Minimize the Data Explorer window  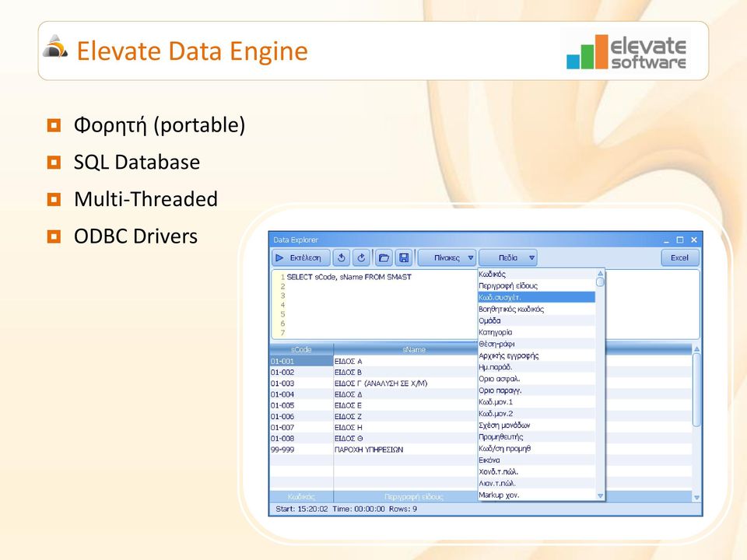point(666,240)
